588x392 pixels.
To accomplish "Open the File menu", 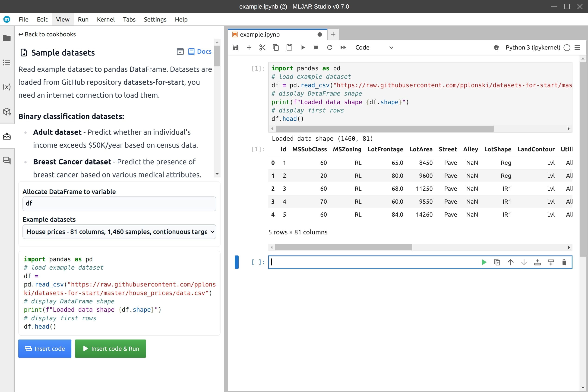I will (24, 19).
